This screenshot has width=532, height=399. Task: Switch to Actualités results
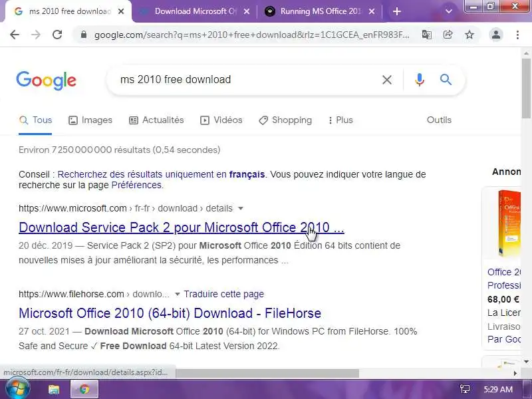[x=156, y=120]
